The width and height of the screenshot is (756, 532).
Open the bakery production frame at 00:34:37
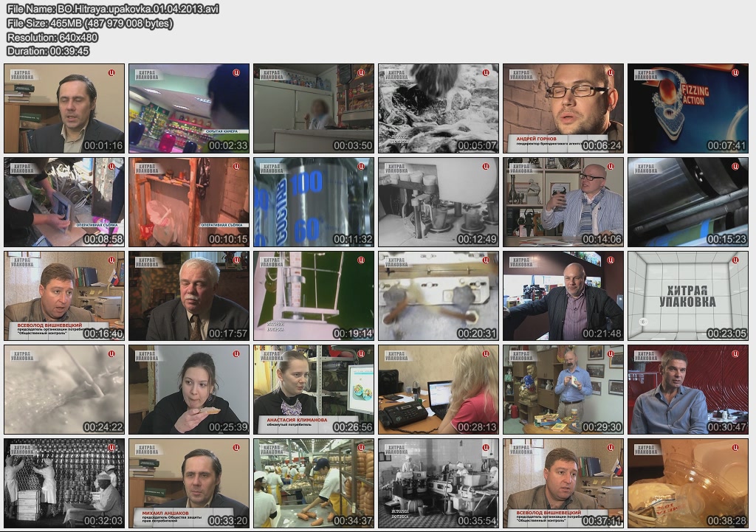point(313,483)
